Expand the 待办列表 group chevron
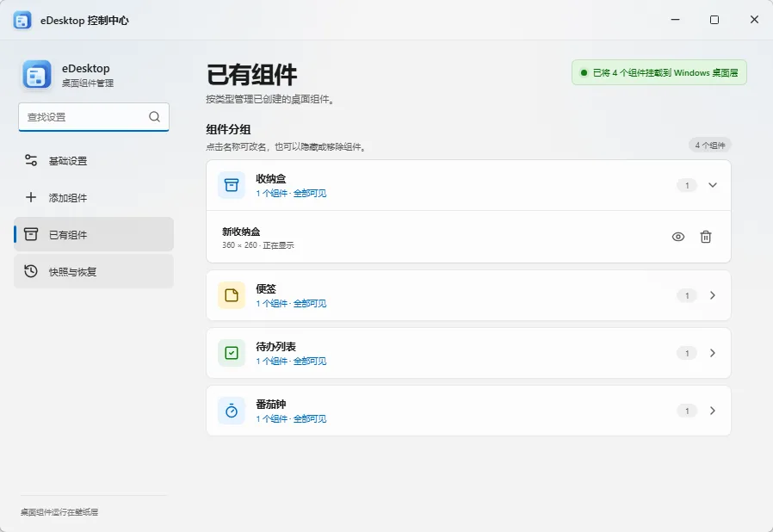 coord(713,353)
